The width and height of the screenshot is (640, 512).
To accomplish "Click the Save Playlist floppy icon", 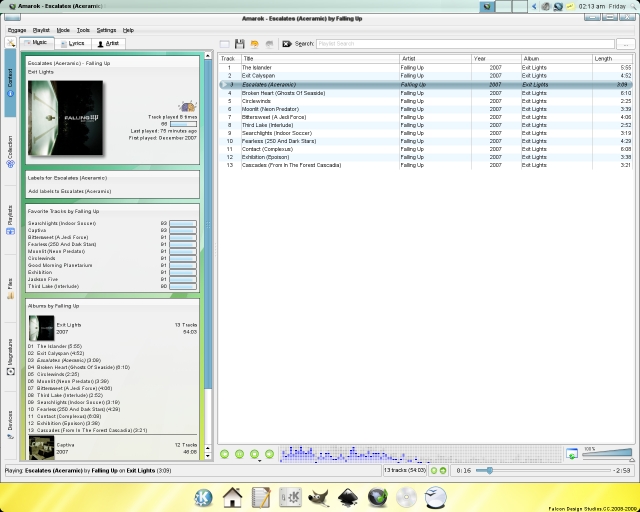I will coord(240,44).
